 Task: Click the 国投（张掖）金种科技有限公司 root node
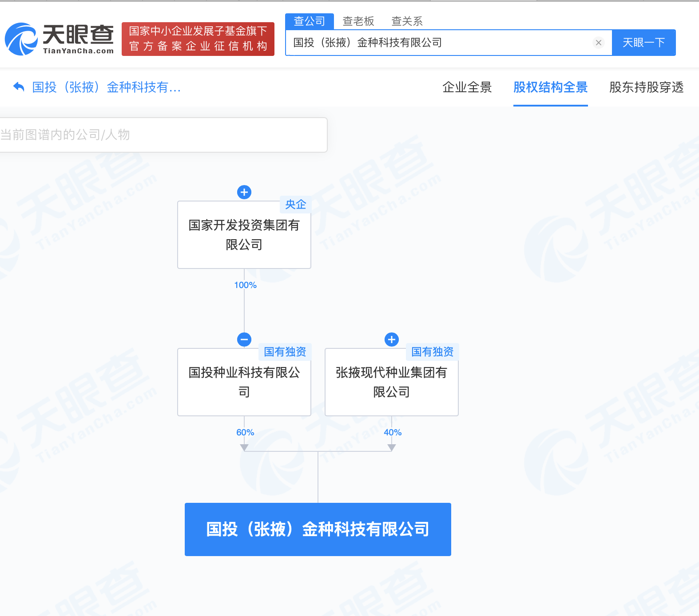point(318,529)
